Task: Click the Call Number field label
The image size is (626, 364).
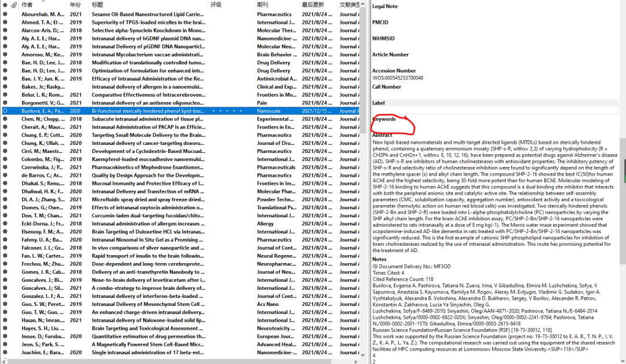Action: (387, 86)
